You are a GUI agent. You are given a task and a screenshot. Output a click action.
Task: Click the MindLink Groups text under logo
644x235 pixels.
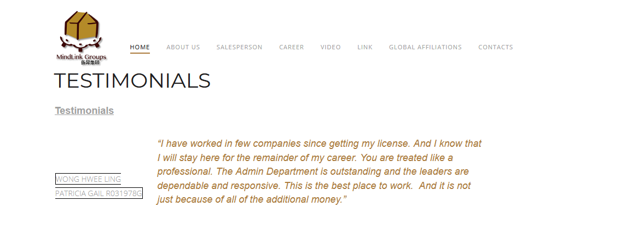82,57
